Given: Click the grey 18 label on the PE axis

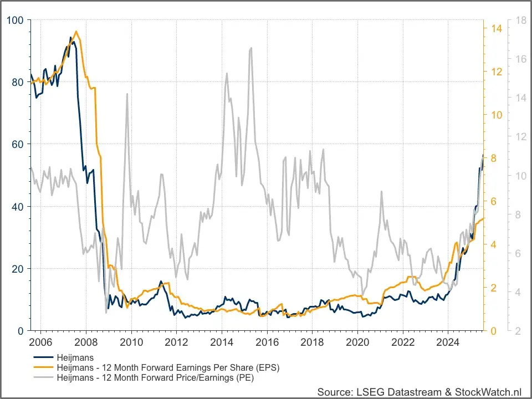Looking at the screenshot, I should (521, 20).
